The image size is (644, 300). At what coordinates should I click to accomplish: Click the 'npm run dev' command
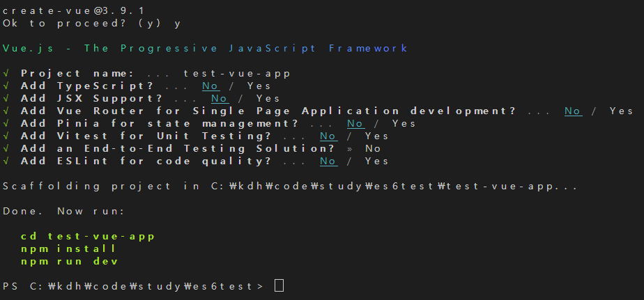tap(70, 262)
